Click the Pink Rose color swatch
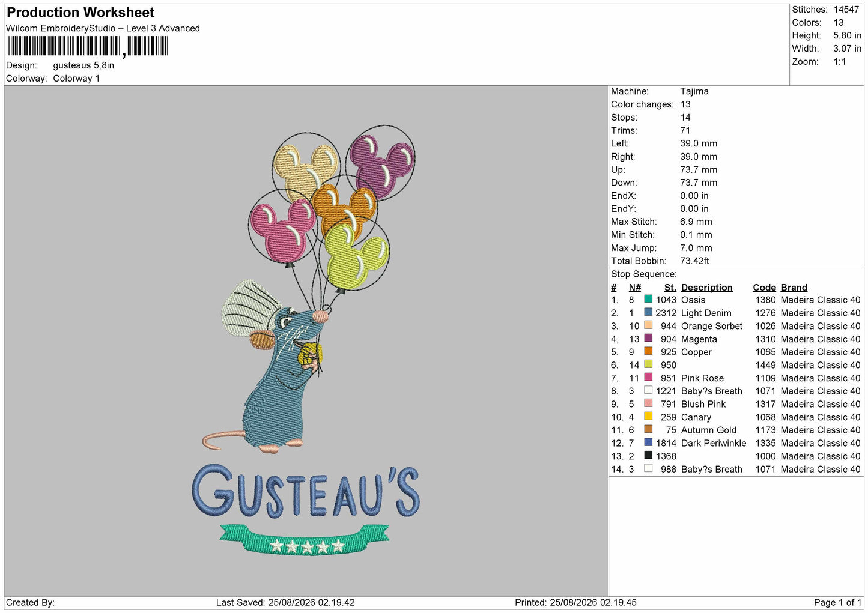This screenshot has width=868, height=613. click(x=648, y=377)
